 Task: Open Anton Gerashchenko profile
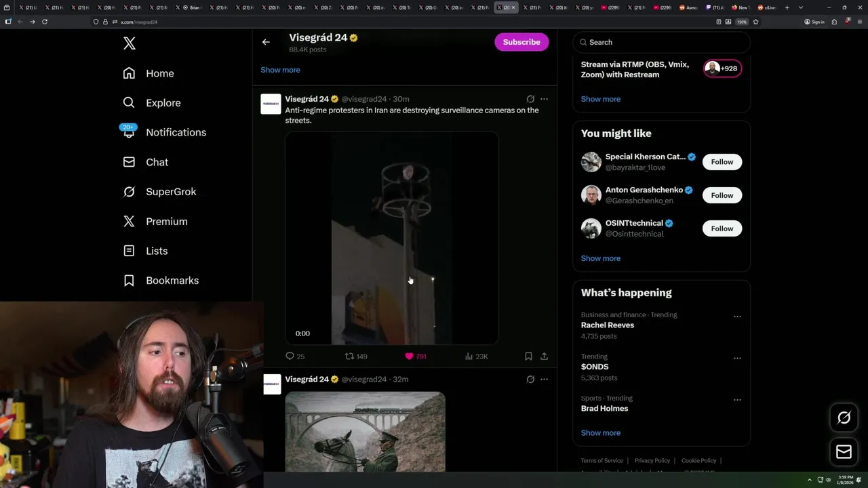tap(644, 190)
